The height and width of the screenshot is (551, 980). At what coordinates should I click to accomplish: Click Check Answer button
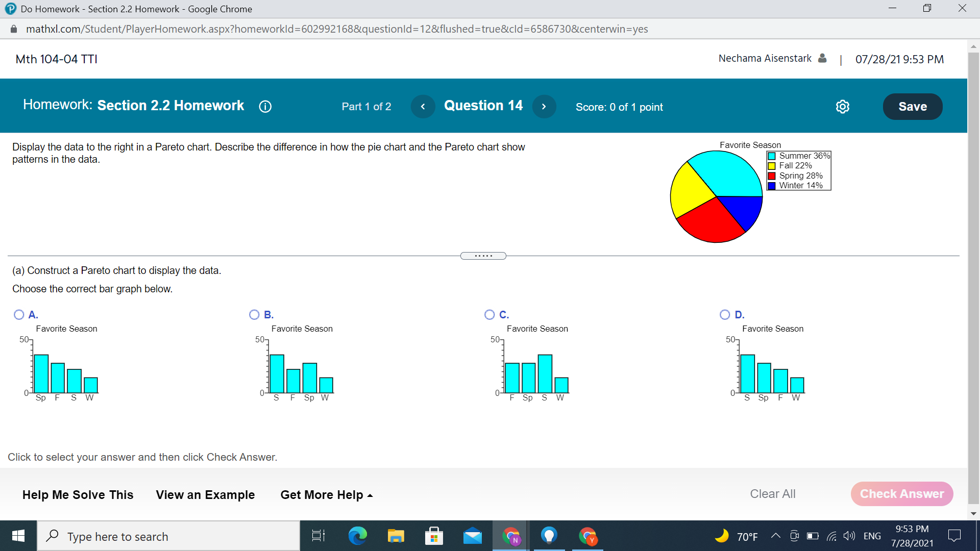(901, 494)
